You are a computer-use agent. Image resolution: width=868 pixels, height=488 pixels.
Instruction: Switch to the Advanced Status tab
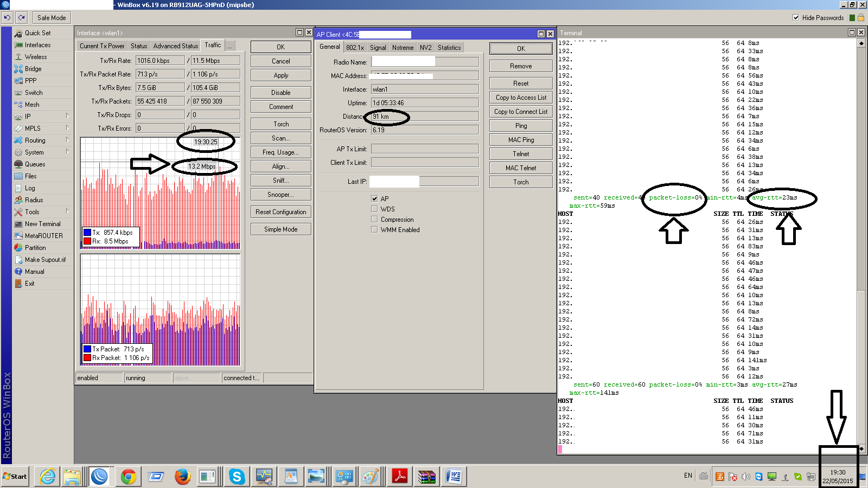pyautogui.click(x=176, y=46)
